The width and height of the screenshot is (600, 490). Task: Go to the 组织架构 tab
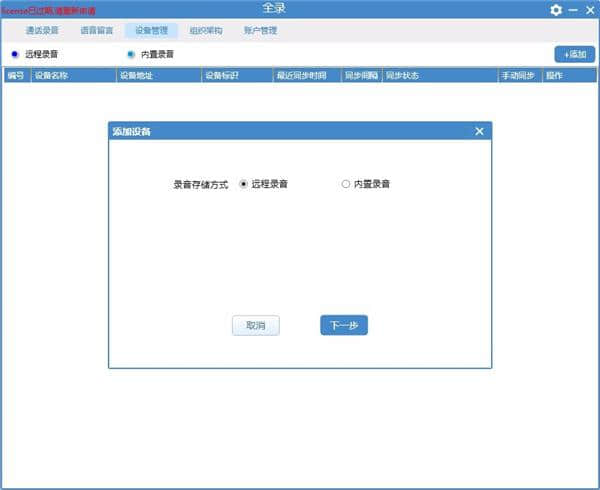pos(206,31)
